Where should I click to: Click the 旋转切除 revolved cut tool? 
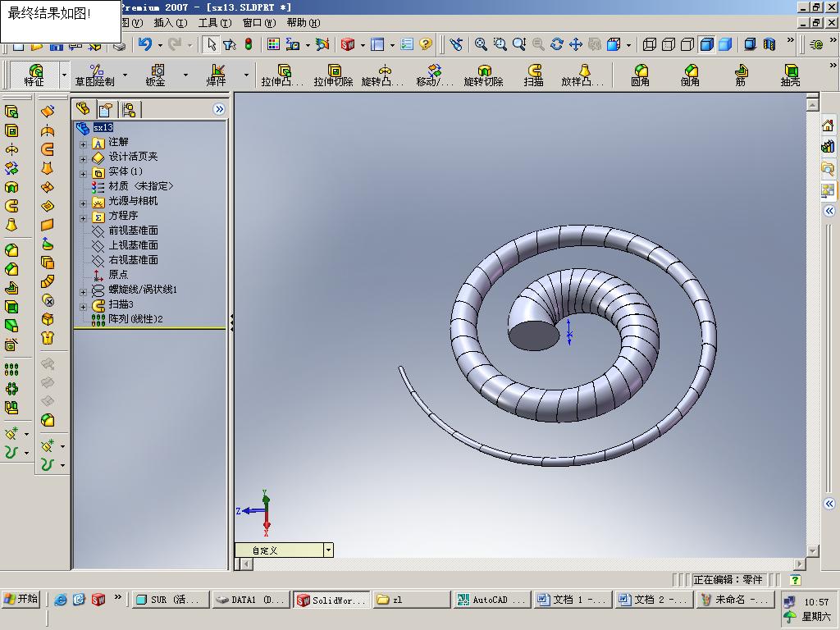point(483,75)
